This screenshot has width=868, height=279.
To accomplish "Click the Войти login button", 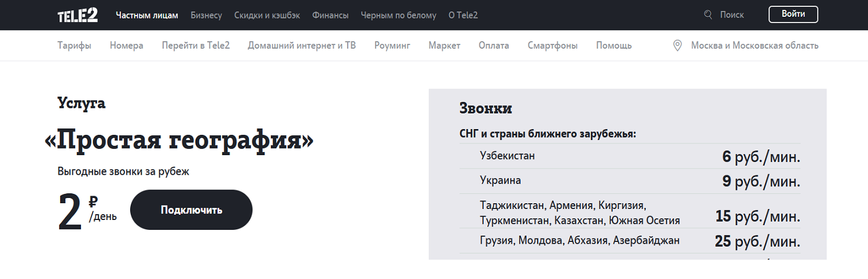I will (793, 14).
